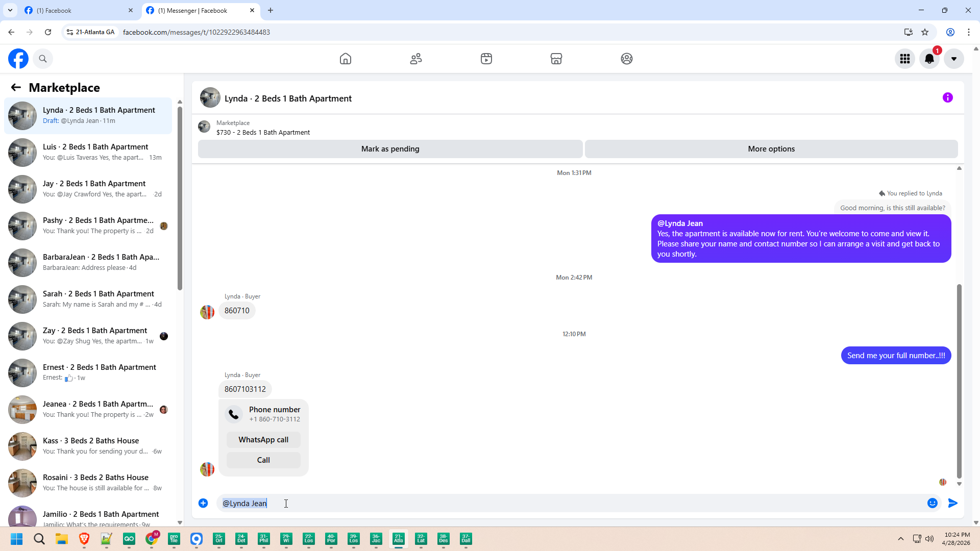Open Facebook Home icon
This screenshot has height=551, width=980.
346,59
